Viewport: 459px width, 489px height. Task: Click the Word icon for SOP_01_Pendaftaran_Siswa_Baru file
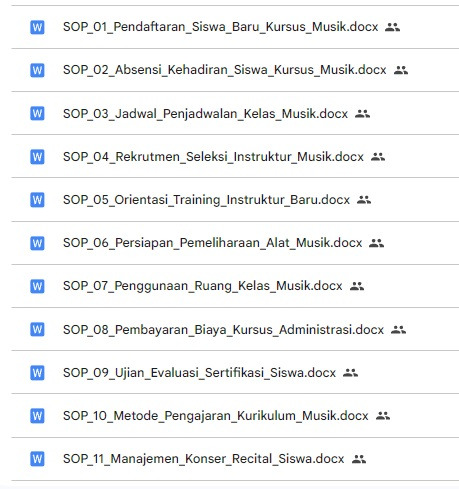coord(37,27)
